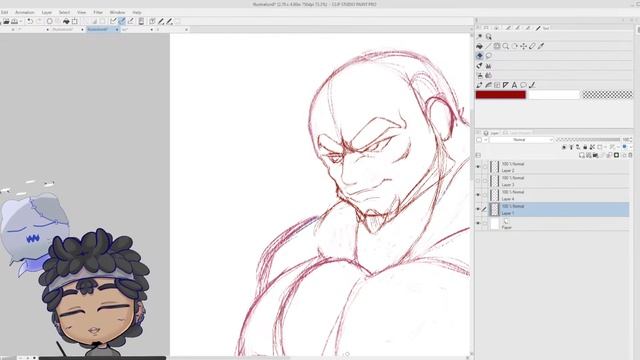Select the Eraser tool in the tool palette
Image resolution: width=640 pixels, height=360 pixels.
coord(532,46)
